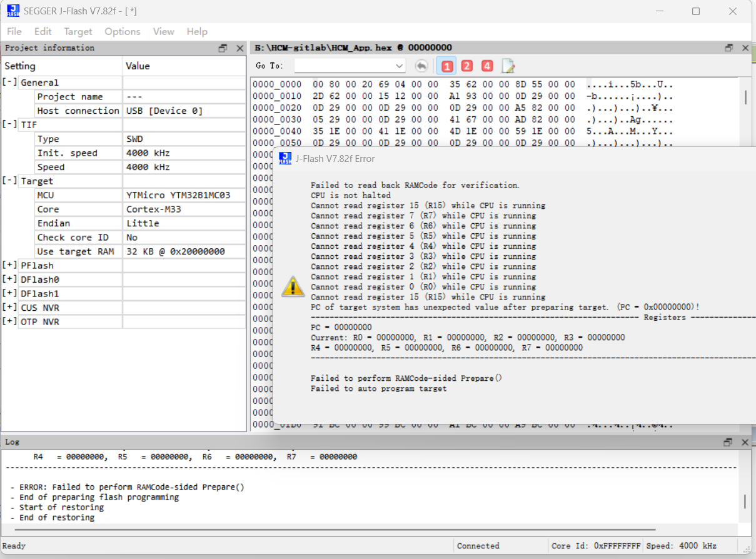Click Speed: 4000 kHz in status bar
Screen dimensions: 756x559
tap(682, 546)
